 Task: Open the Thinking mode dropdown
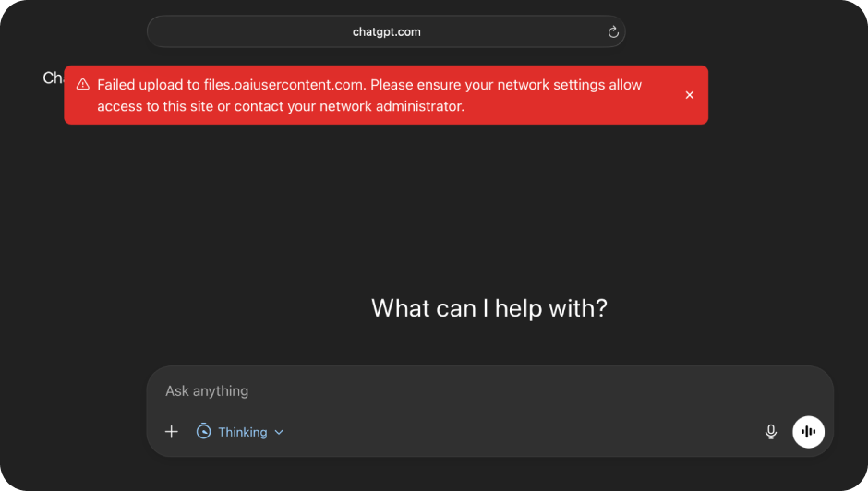240,432
